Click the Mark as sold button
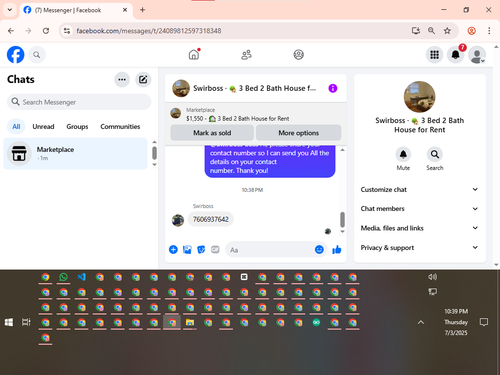 point(212,133)
